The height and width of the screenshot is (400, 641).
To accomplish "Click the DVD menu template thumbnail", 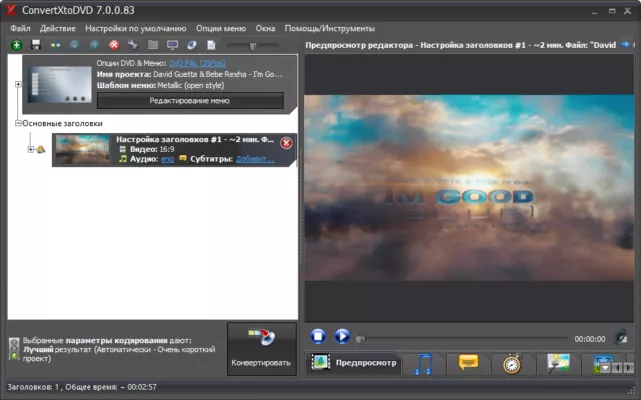I will coord(60,84).
